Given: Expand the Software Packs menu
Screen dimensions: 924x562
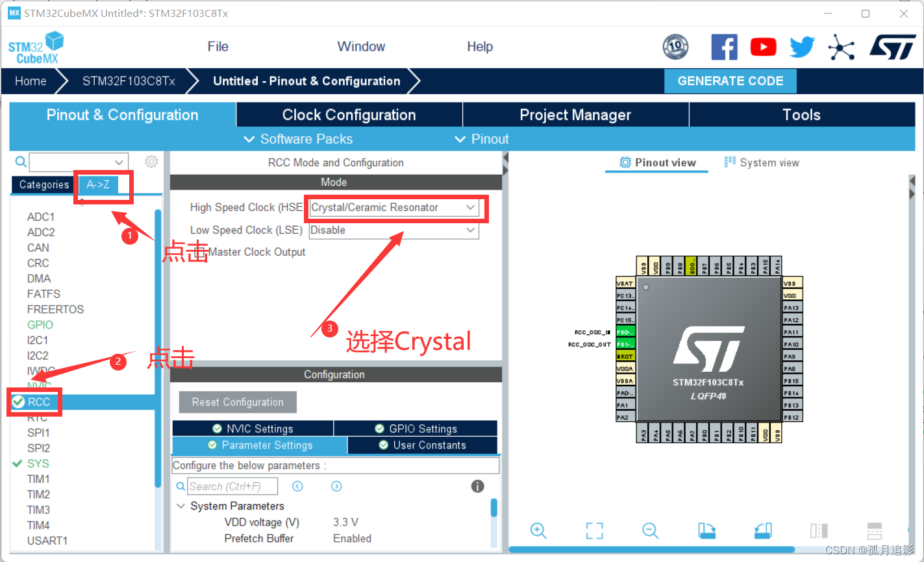Looking at the screenshot, I should [298, 139].
